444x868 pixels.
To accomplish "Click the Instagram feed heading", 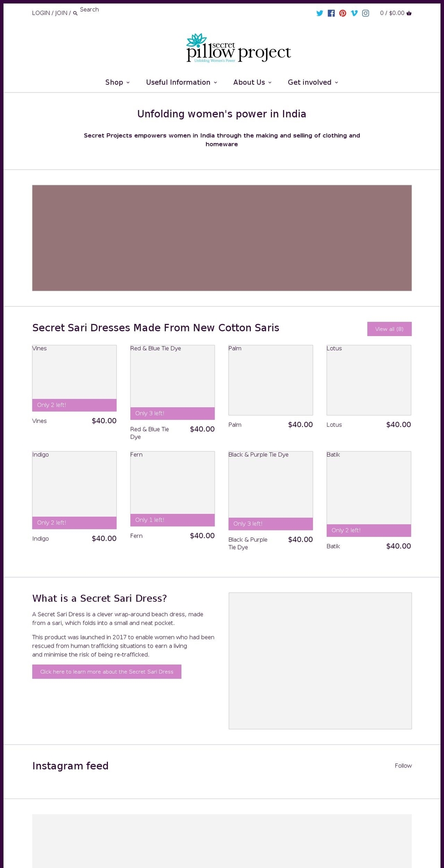I will tap(70, 766).
